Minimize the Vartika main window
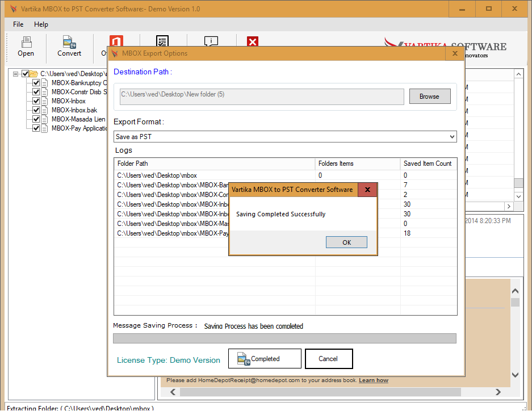 [462, 9]
